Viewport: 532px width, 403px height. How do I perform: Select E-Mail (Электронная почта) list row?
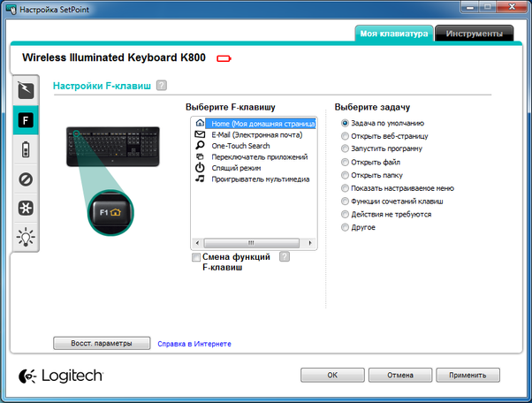pos(255,134)
